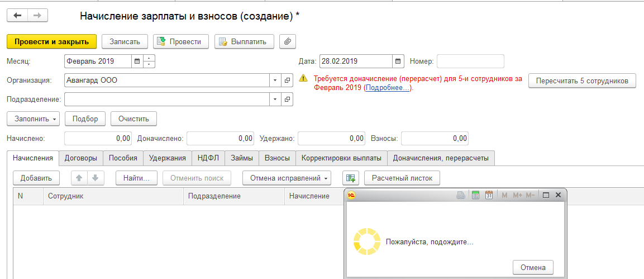The image size is (644, 279).
Task: Click the Найти... button
Action: click(136, 178)
